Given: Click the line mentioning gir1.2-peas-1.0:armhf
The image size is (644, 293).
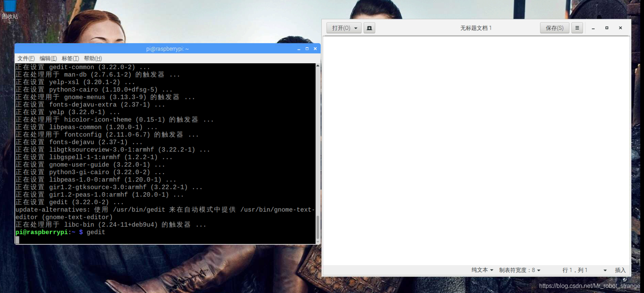Looking at the screenshot, I should (100, 195).
